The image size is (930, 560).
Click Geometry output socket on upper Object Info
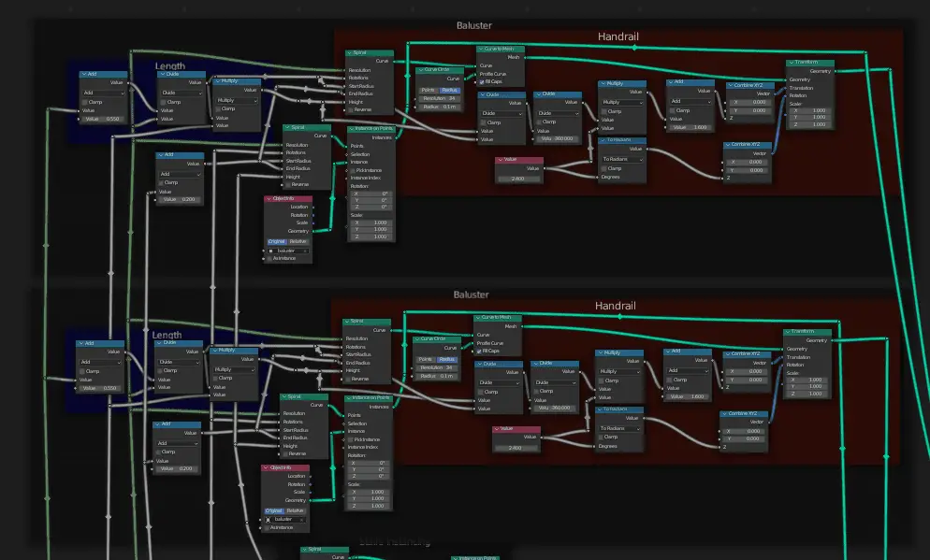click(x=313, y=231)
